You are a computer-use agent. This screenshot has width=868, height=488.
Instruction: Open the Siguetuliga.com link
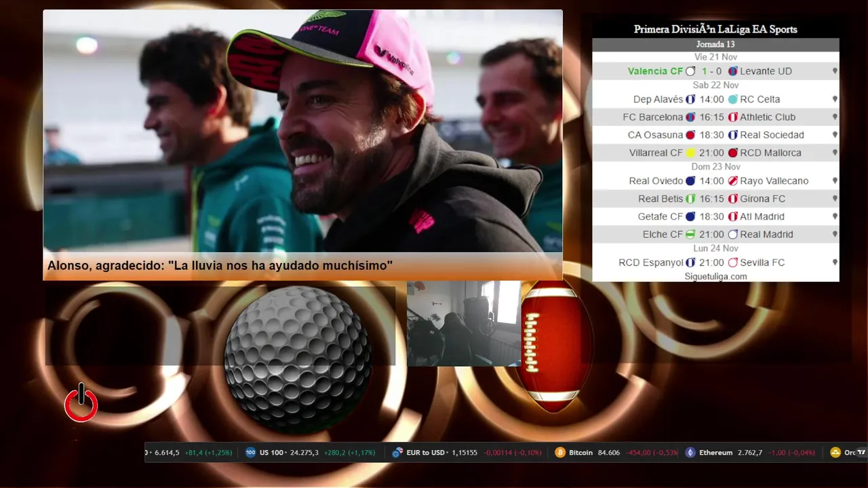tap(715, 277)
